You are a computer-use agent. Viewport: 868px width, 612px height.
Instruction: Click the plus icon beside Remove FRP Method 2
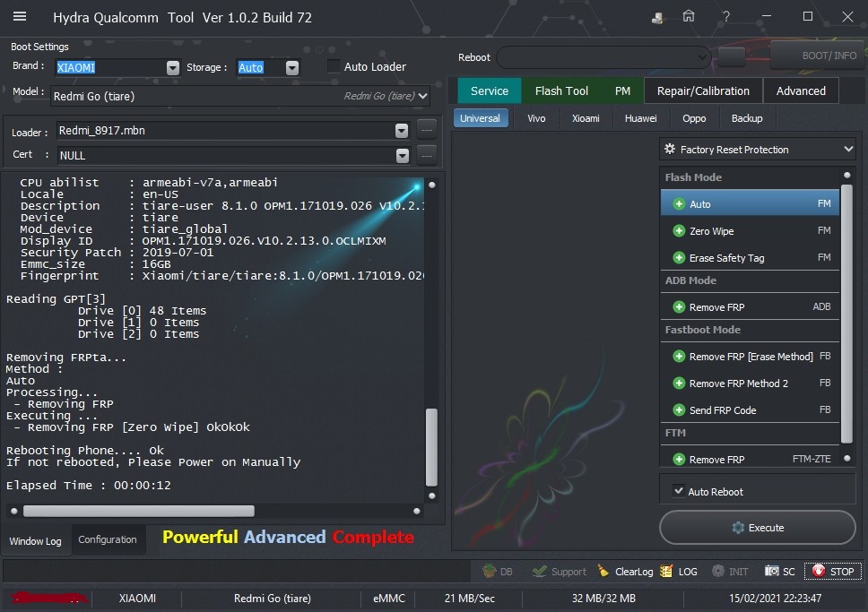coord(679,383)
